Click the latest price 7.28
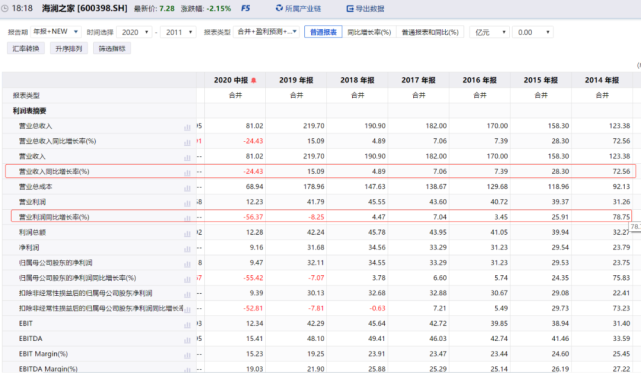The height and width of the screenshot is (373, 641). (167, 8)
